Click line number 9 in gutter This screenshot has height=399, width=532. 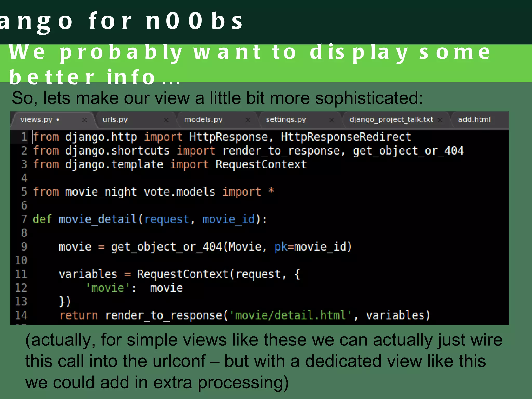point(24,247)
